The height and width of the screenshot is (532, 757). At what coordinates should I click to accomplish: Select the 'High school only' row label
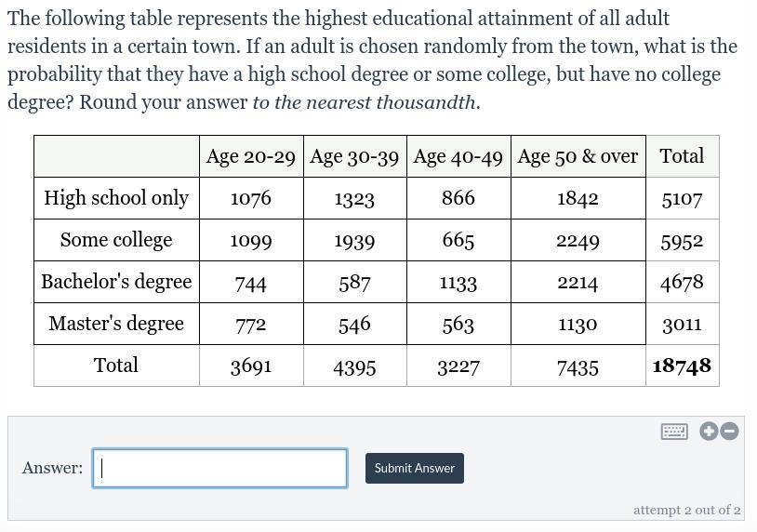(116, 198)
